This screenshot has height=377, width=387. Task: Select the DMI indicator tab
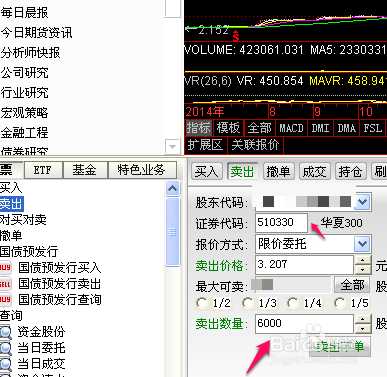pos(320,128)
